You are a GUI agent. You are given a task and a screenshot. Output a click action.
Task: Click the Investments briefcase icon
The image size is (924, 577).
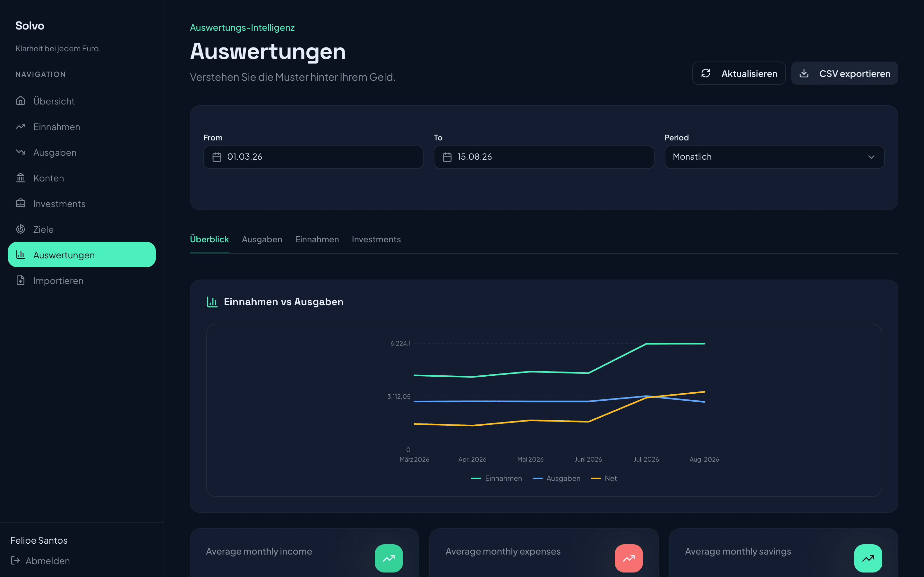(21, 204)
